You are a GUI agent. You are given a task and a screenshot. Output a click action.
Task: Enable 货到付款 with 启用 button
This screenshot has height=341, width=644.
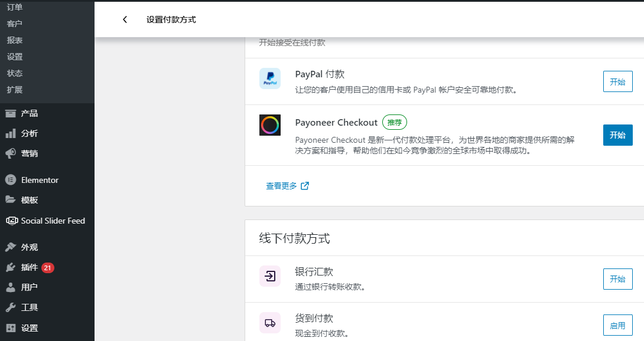pos(618,326)
